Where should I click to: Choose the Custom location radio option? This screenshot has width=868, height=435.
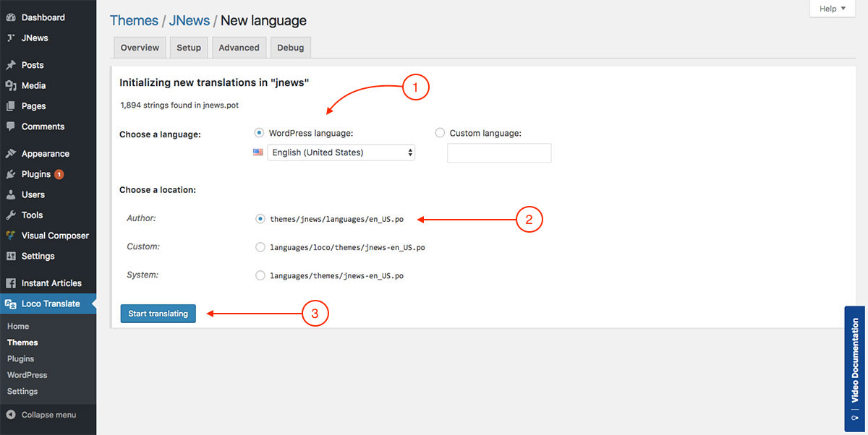[x=260, y=247]
